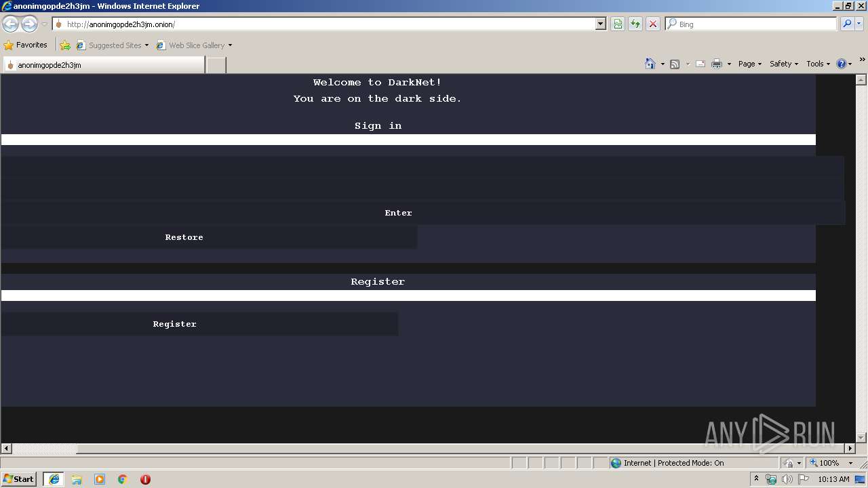Click the network tray icon
868x488 pixels.
click(x=772, y=479)
